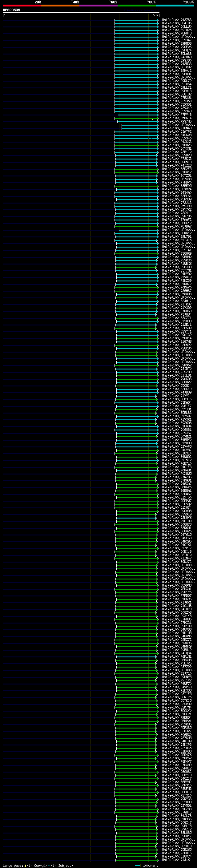197x868 pixels.
Task: Open hit UniRef100_C7E2U1
Action: 177,98
